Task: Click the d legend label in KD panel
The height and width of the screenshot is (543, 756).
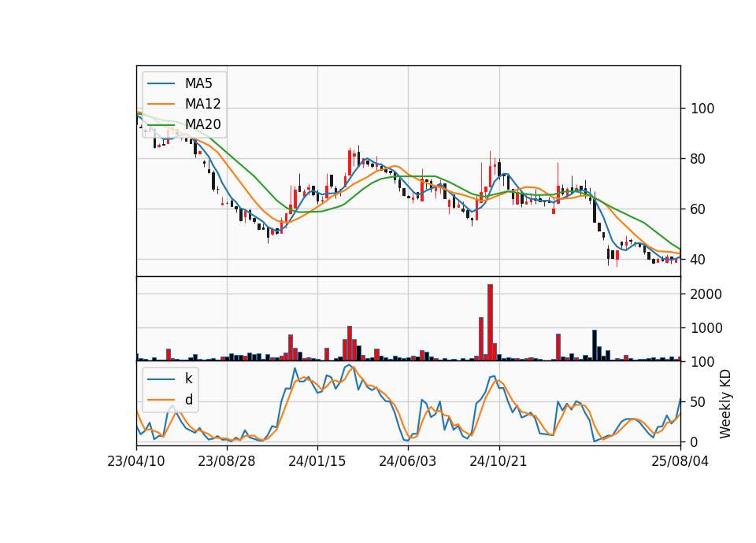Action: [189, 400]
